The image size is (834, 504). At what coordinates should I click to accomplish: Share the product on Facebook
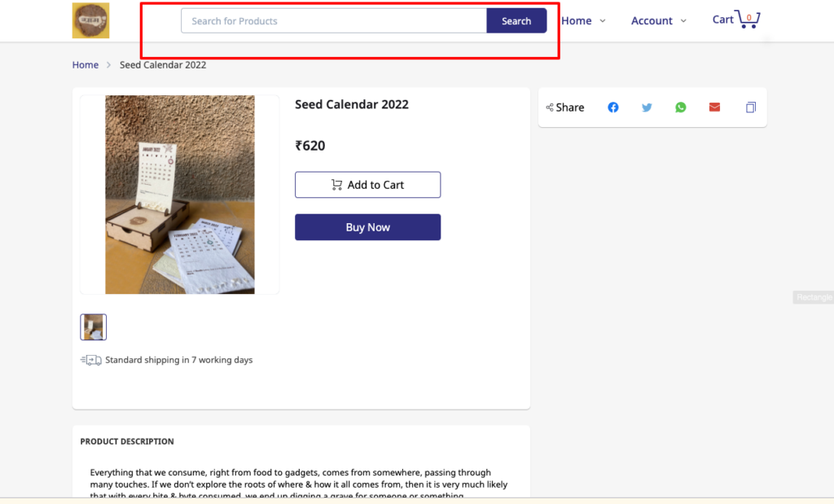(613, 107)
